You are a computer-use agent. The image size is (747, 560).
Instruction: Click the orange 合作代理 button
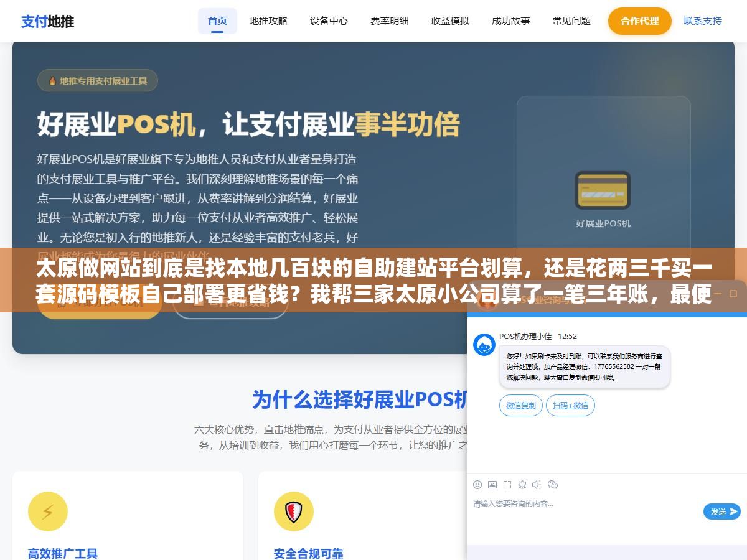639,21
